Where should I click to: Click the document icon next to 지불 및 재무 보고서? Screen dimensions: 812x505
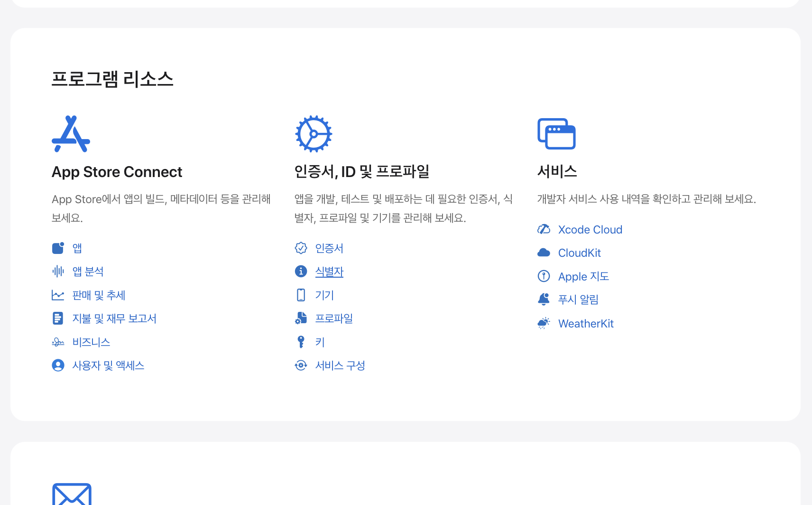58,318
